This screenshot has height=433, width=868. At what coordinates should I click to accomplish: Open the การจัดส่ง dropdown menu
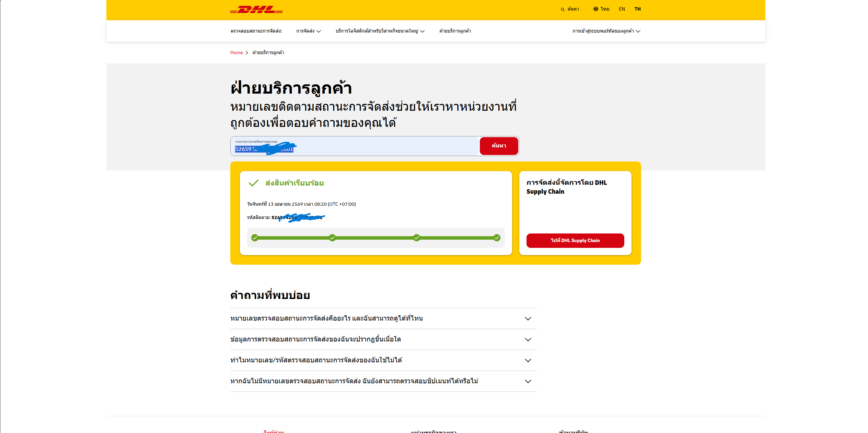pos(308,31)
